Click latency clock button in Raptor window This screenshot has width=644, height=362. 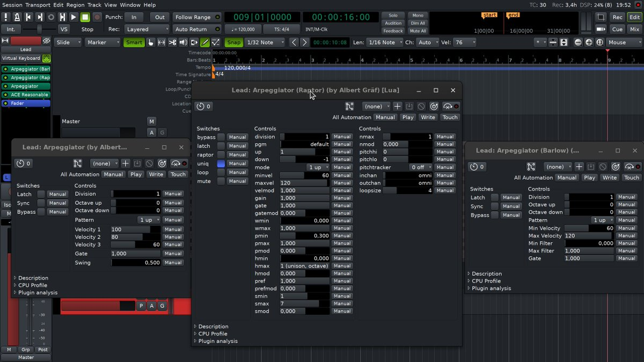coord(204,106)
